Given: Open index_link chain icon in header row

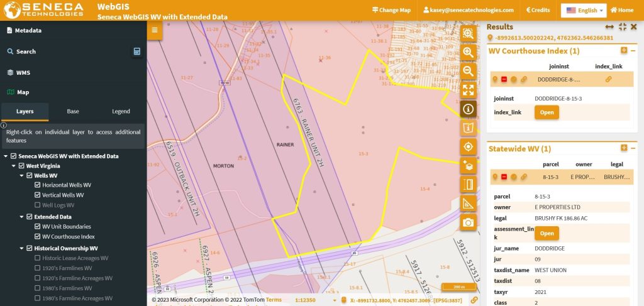Looking at the screenshot, I should (x=608, y=79).
